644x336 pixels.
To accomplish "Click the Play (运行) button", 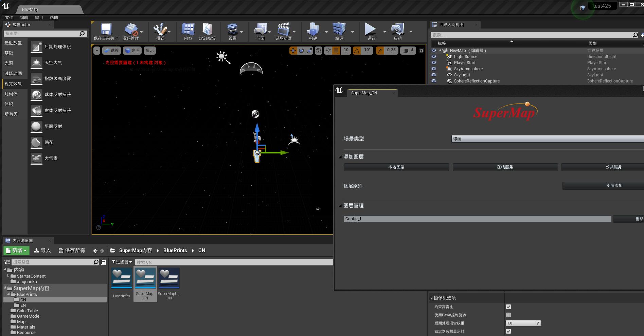I will point(370,30).
